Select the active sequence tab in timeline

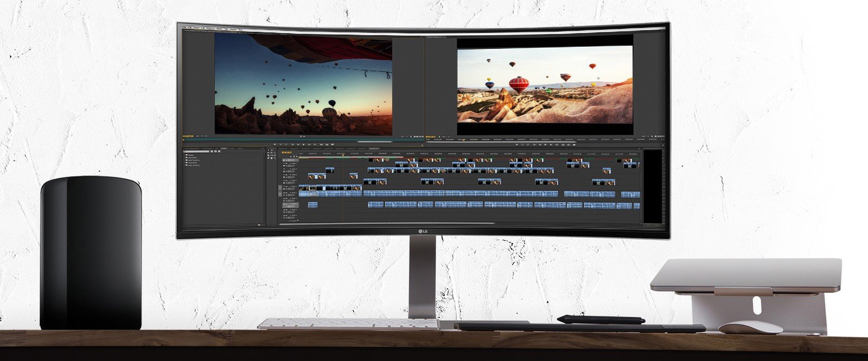pos(373,148)
